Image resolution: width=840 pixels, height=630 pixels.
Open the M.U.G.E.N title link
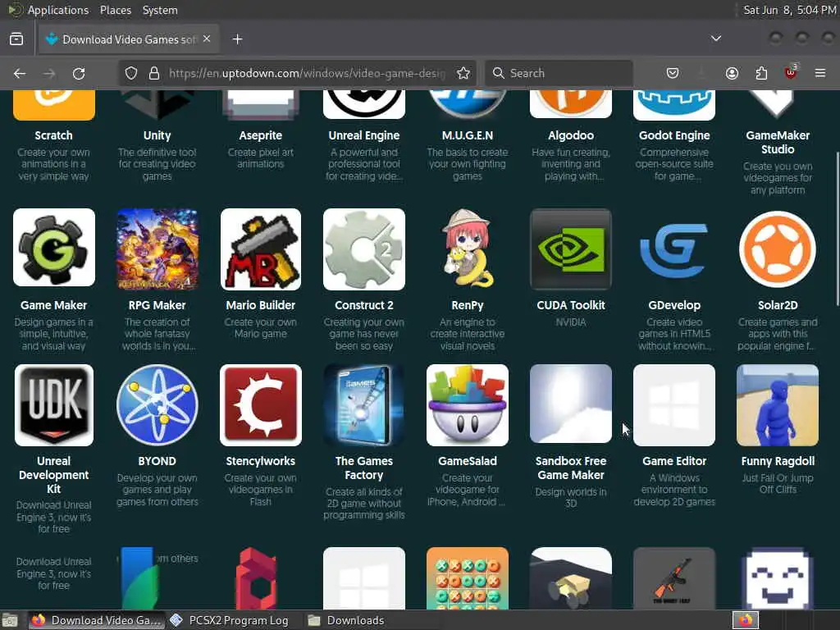point(467,135)
